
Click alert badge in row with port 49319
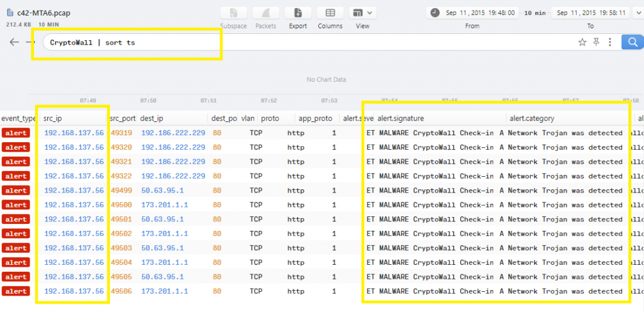(16, 133)
